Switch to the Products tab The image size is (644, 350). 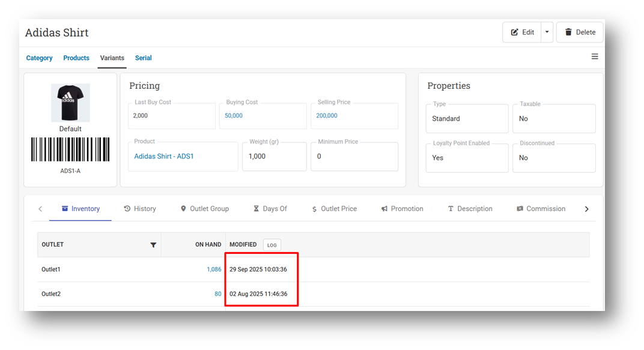(76, 58)
